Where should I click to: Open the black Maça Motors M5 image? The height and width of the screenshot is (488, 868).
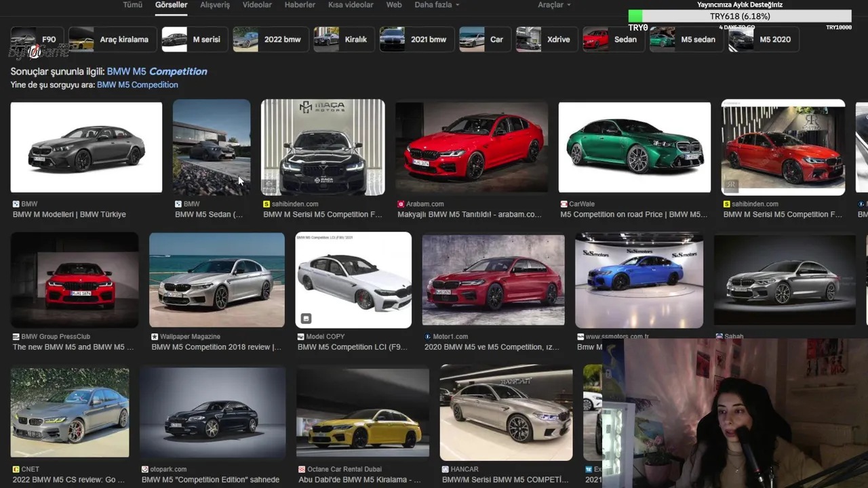coord(323,147)
